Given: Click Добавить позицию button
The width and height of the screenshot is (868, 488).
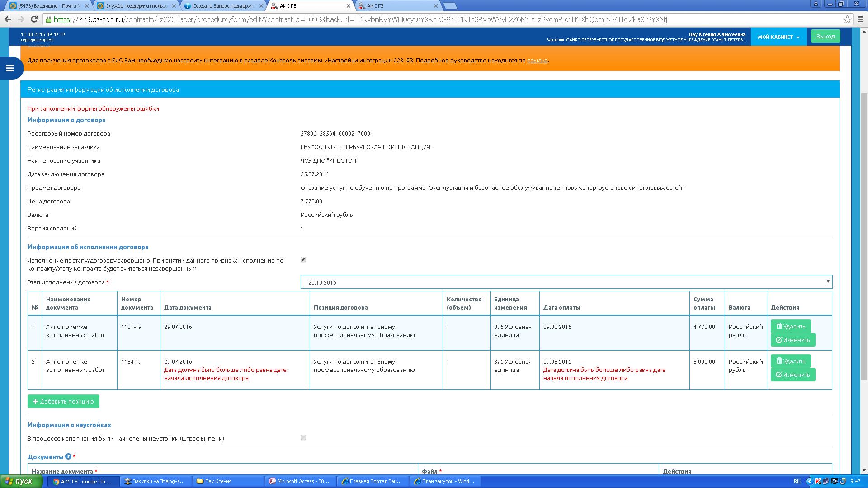Looking at the screenshot, I should (x=63, y=401).
